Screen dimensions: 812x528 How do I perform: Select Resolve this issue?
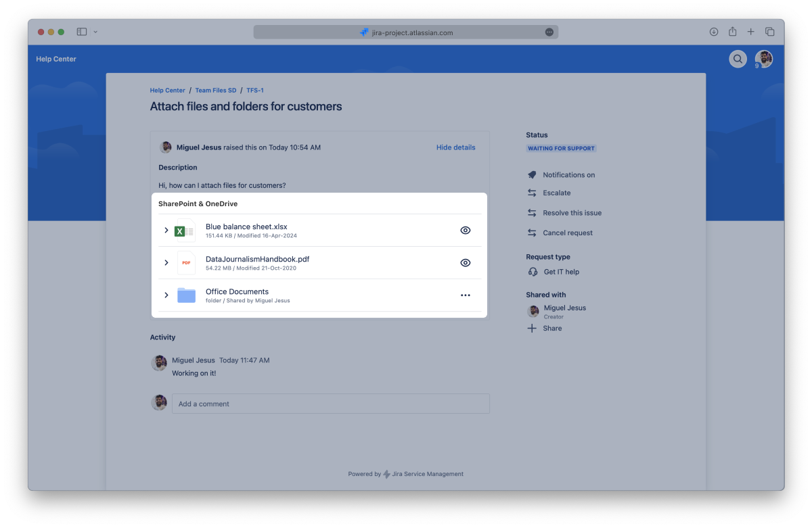click(571, 213)
